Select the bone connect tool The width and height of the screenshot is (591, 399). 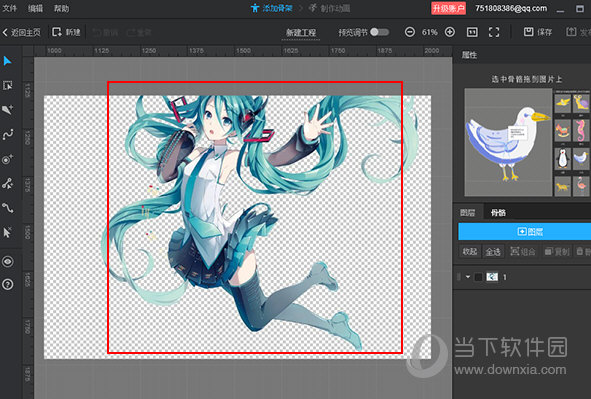[x=8, y=183]
